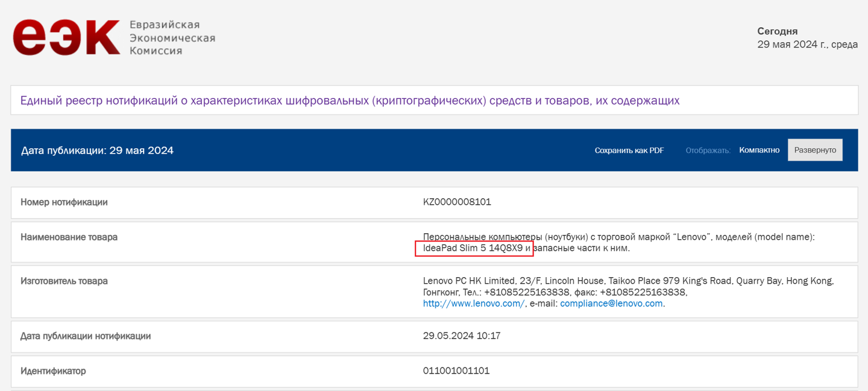Switch display mode to Компактно
This screenshot has width=868, height=391.
click(x=759, y=150)
